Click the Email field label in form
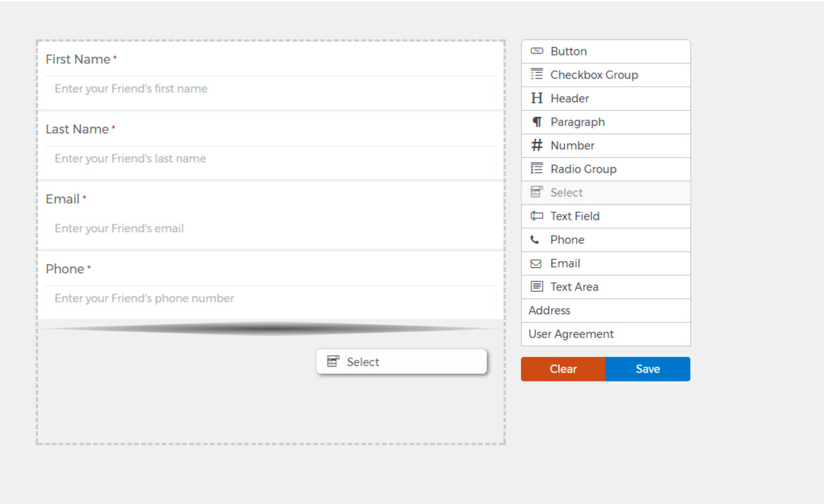This screenshot has height=504, width=824. 63,199
